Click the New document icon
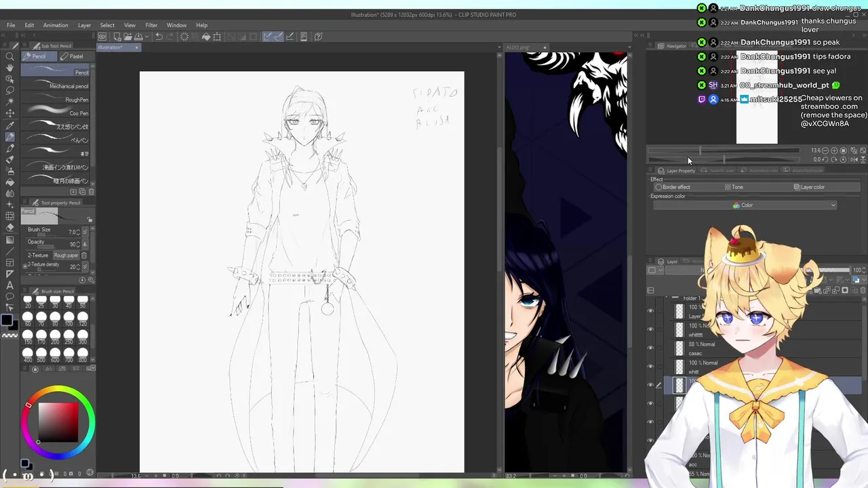The width and height of the screenshot is (868, 488). [117, 37]
